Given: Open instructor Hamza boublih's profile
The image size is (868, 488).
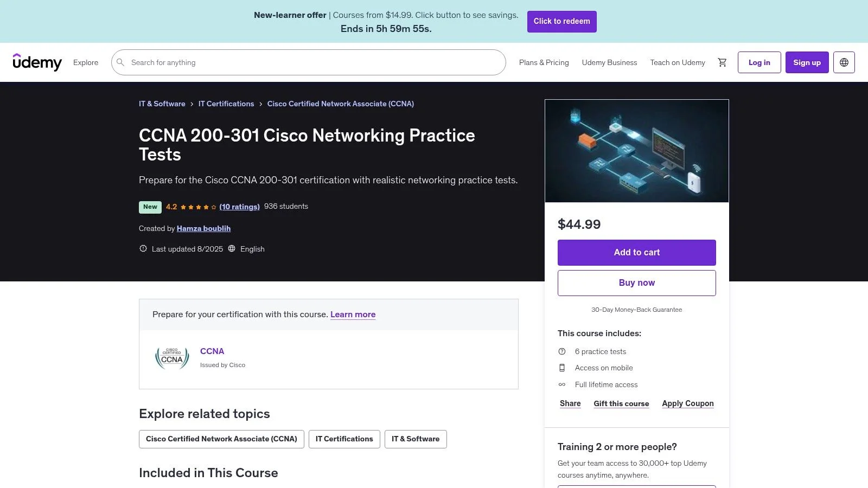Looking at the screenshot, I should [203, 228].
